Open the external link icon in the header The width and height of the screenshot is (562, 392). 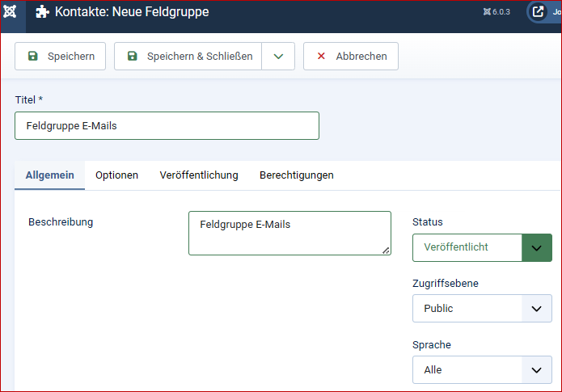coord(539,12)
